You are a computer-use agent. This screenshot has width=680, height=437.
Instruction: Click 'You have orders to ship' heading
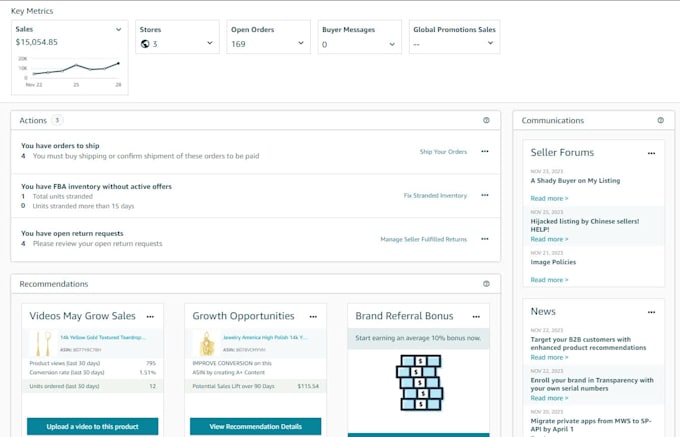(x=60, y=146)
